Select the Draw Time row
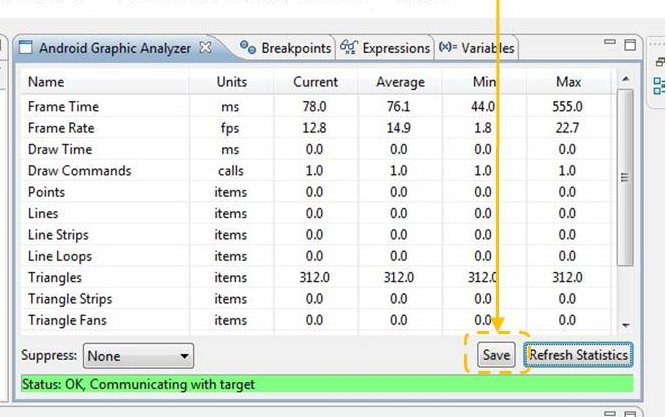Image resolution: width=667 pixels, height=417 pixels. coord(316,149)
